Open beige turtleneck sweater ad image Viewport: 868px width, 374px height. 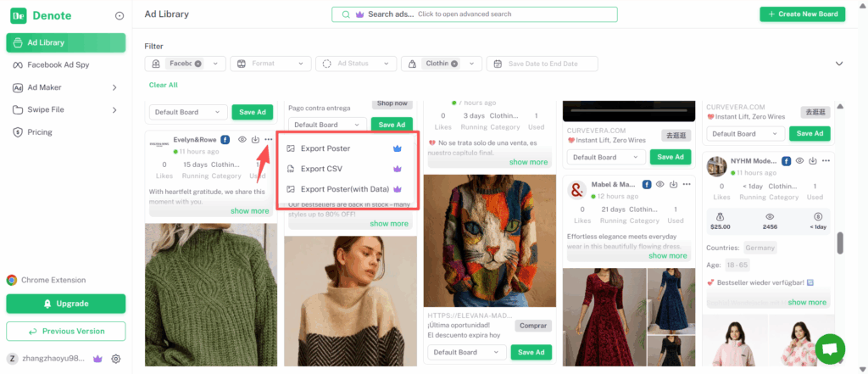350,301
